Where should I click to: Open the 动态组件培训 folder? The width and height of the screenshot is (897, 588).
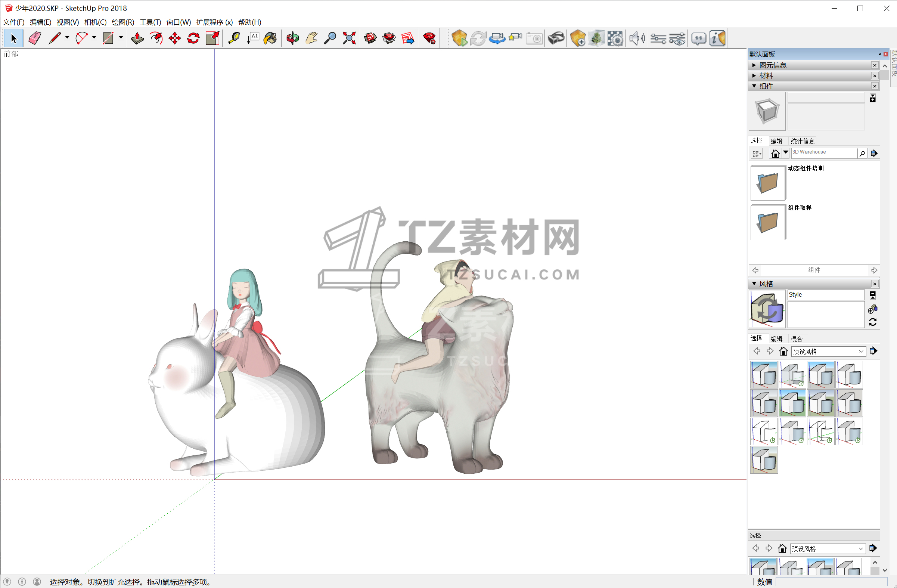[x=768, y=183]
